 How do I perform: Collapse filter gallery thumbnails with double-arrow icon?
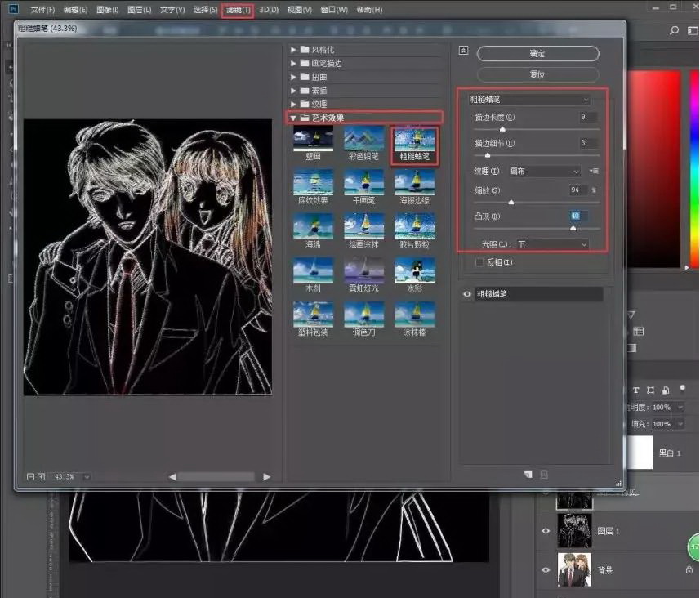click(463, 50)
